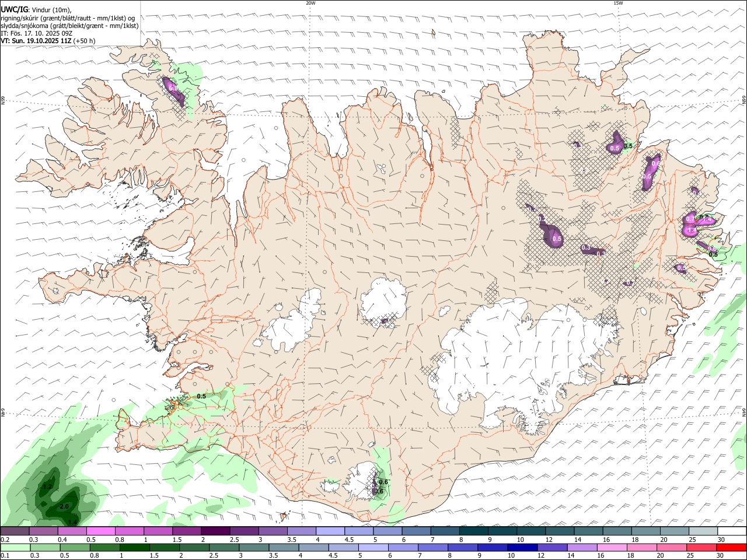
Task: Click green-red scale dark blue swatch labeled 10
Action: [523, 548]
